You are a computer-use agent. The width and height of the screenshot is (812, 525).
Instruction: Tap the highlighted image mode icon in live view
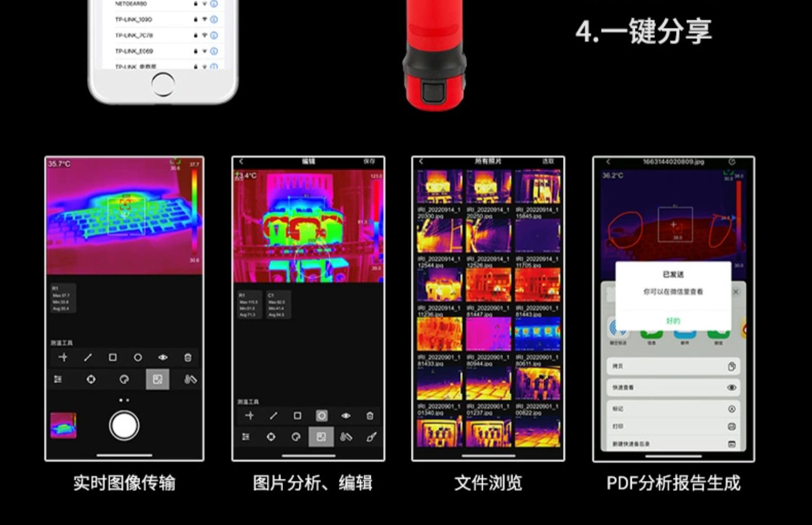click(158, 379)
